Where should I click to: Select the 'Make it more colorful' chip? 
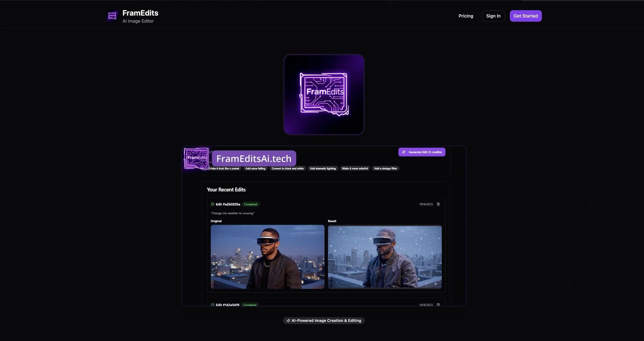[x=355, y=168]
